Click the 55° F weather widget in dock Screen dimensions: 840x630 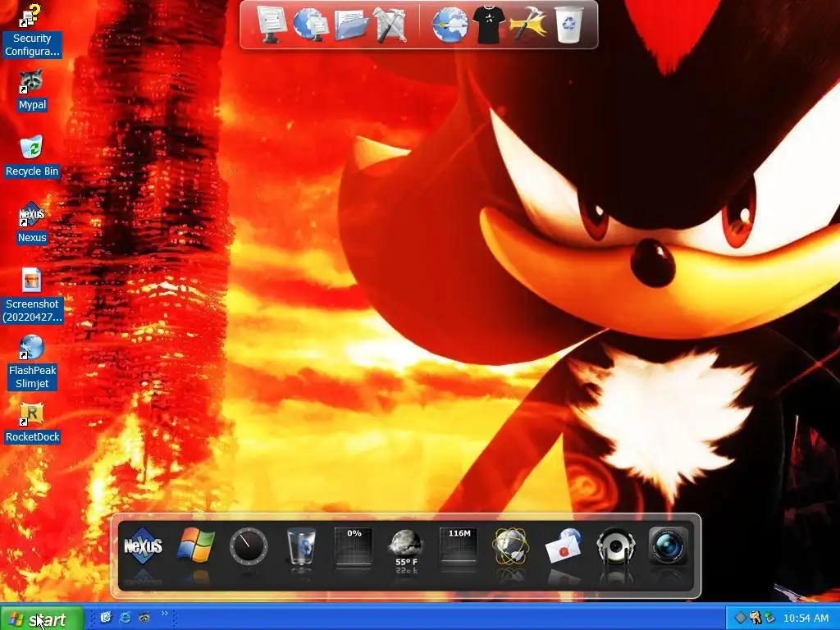click(x=406, y=549)
